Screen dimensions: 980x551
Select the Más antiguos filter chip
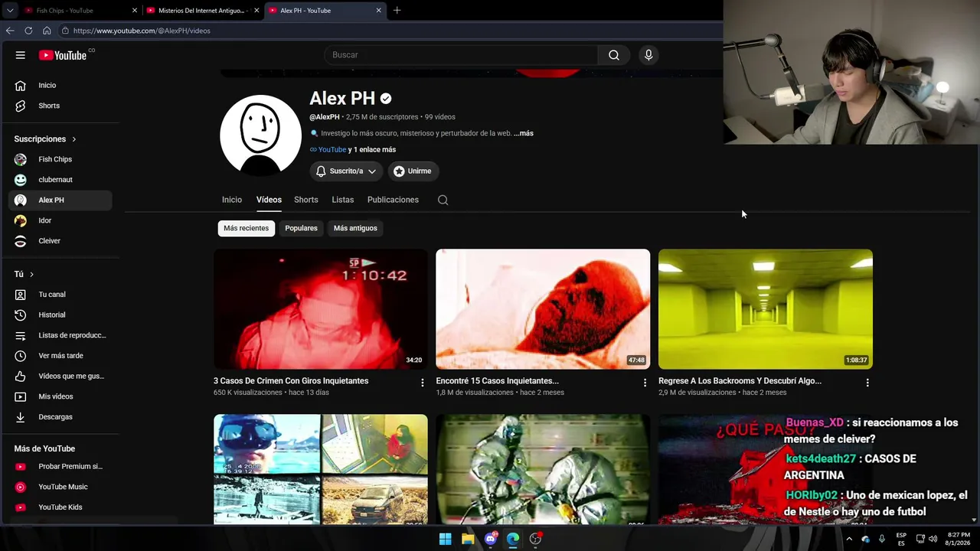[355, 228]
